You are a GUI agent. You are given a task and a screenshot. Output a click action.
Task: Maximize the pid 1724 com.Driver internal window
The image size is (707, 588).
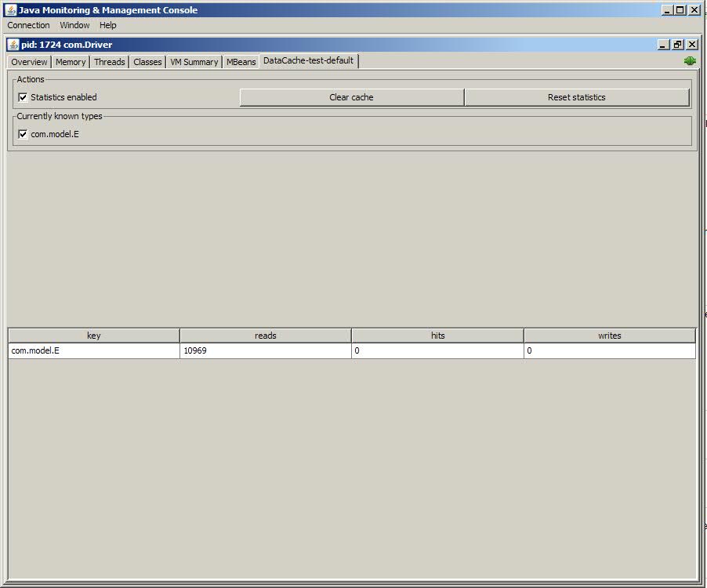pyautogui.click(x=678, y=45)
